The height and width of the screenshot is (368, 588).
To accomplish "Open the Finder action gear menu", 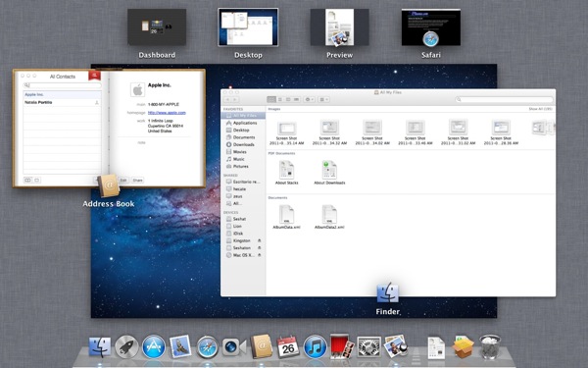I will [310, 99].
